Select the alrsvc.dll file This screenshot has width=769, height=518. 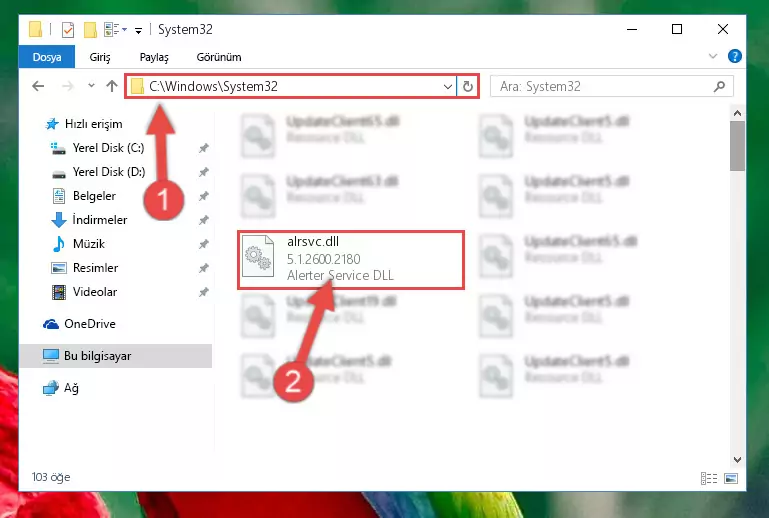[x=351, y=259]
